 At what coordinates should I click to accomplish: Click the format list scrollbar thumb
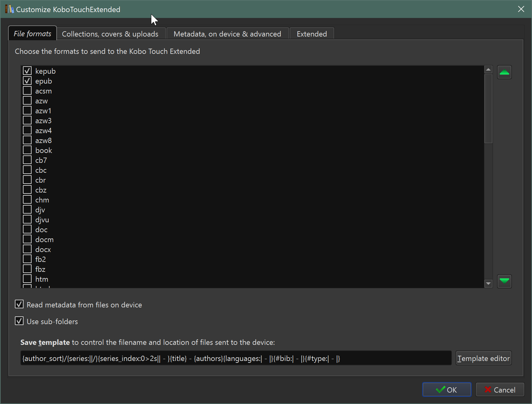(488, 109)
